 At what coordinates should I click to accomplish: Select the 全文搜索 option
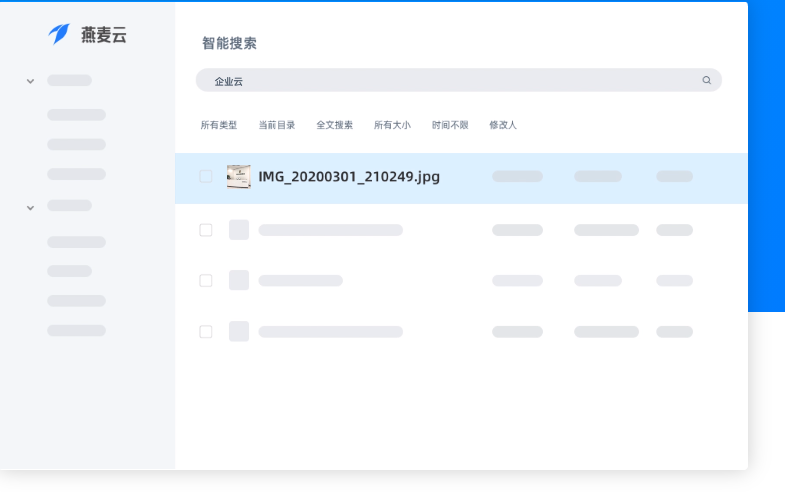click(334, 125)
